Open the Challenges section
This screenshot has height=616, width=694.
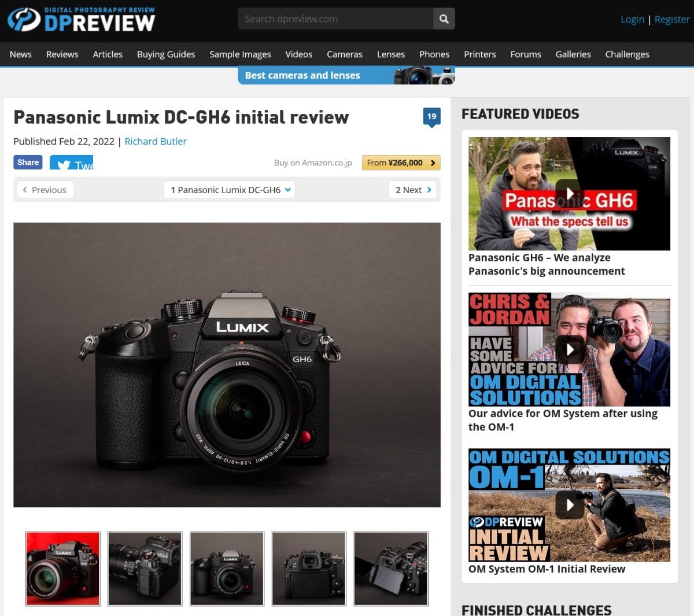[627, 54]
